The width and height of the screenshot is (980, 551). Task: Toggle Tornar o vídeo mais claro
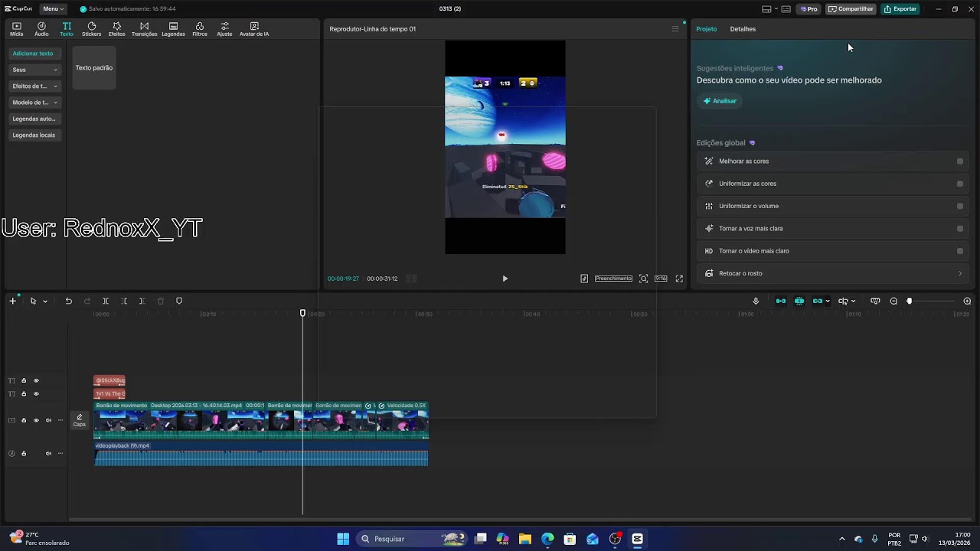[x=960, y=251]
